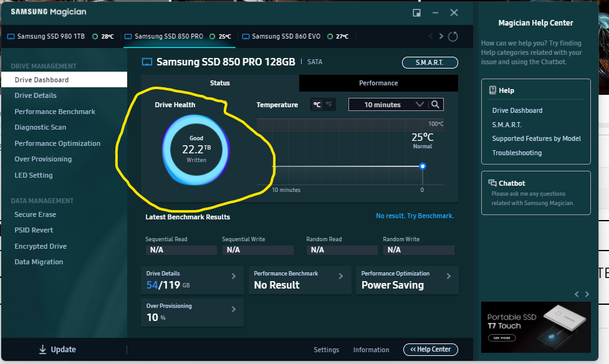Open Settings from bottom bar

click(x=326, y=350)
